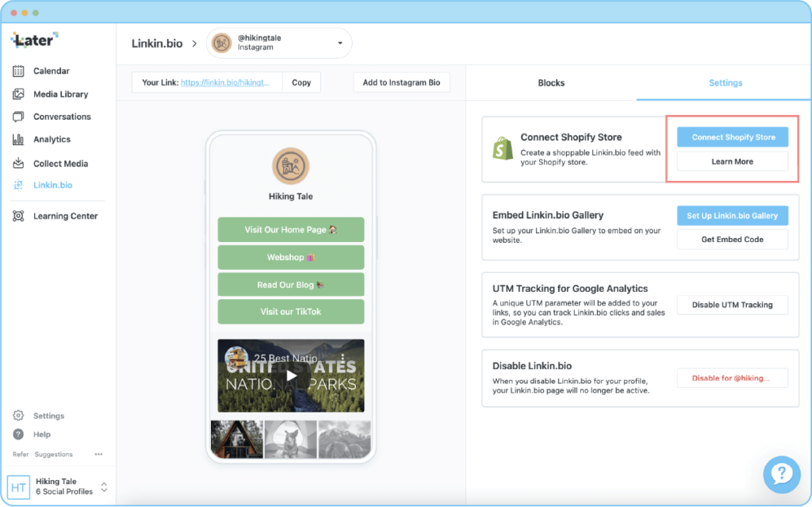Click the Connect Shopify Store heading
This screenshot has height=507, width=812.
[x=571, y=137]
